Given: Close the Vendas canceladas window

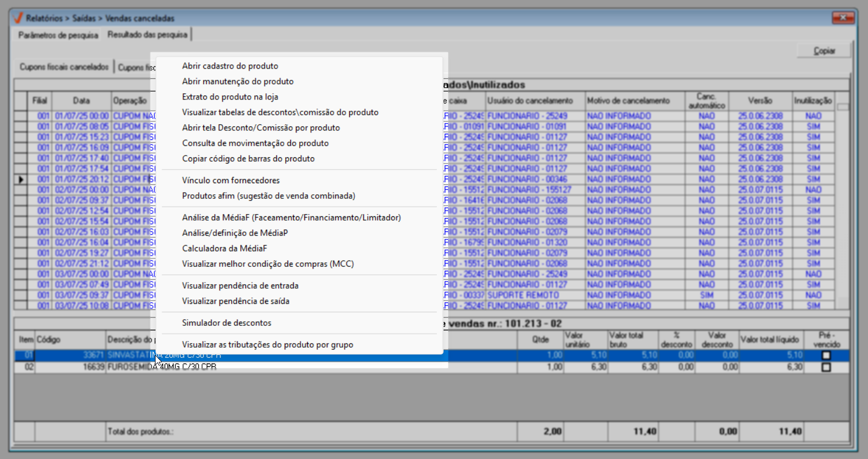Looking at the screenshot, I should pos(843,18).
